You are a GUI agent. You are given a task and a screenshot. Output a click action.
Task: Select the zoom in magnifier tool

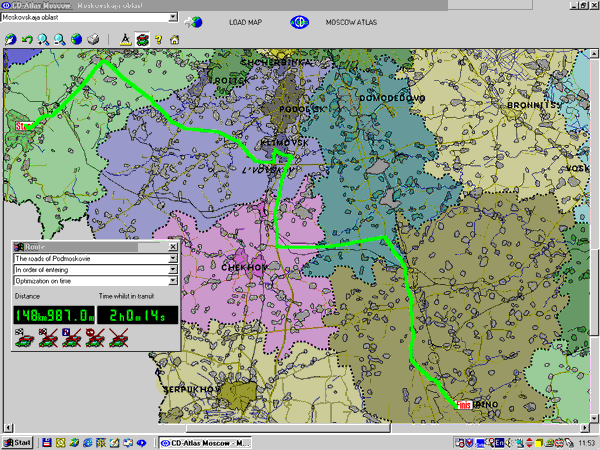[43, 39]
